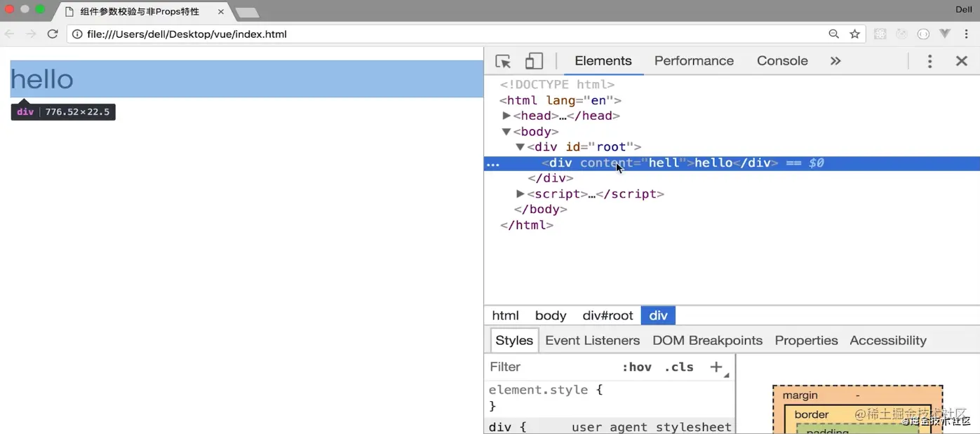Click the border area of box model
The width and height of the screenshot is (980, 434).
(x=811, y=414)
